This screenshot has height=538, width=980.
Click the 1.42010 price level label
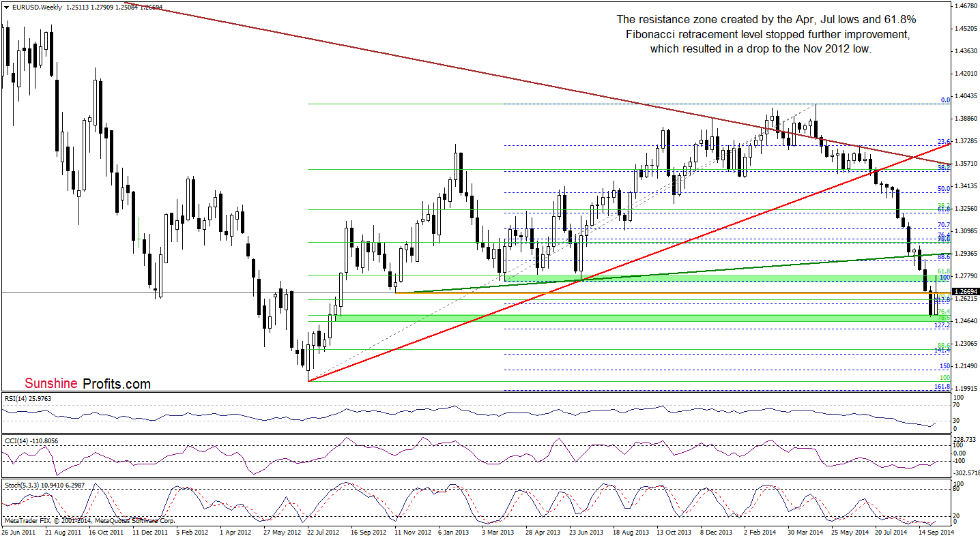pos(966,73)
